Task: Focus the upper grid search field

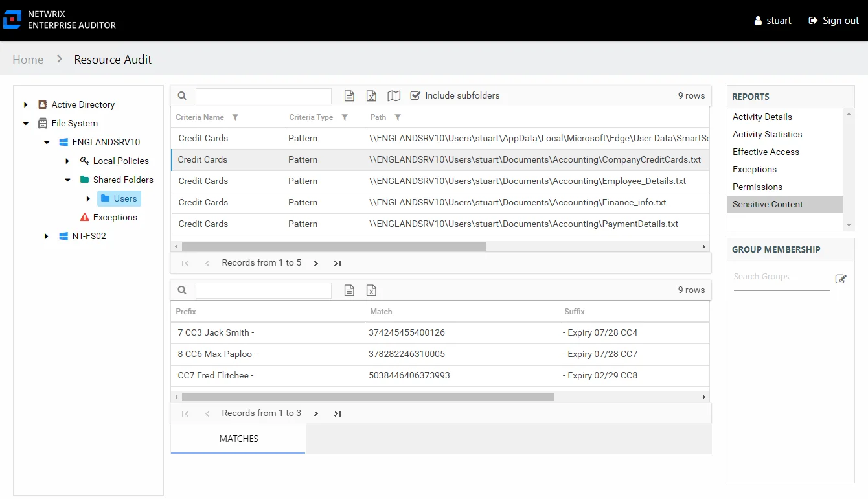Action: point(264,96)
